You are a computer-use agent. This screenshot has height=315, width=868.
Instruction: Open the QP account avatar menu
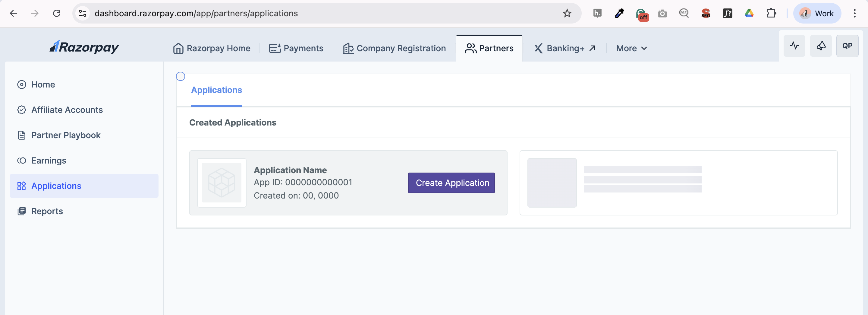847,46
